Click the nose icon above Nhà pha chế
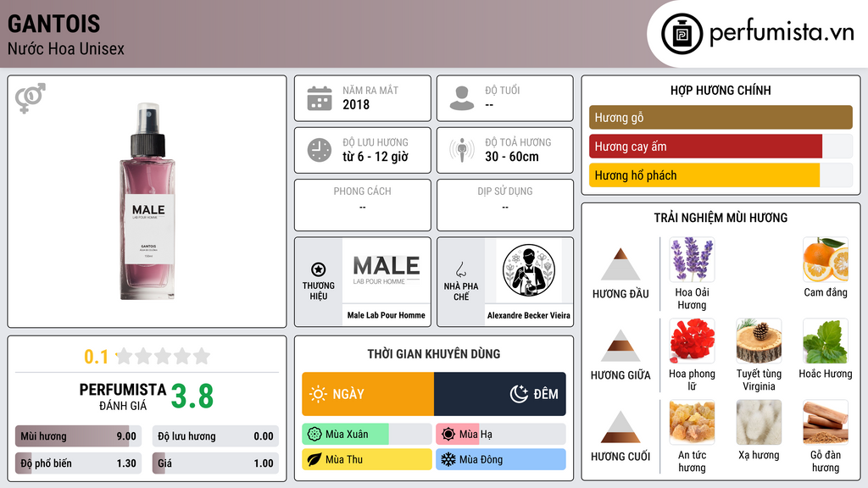868x488 pixels. pyautogui.click(x=460, y=269)
